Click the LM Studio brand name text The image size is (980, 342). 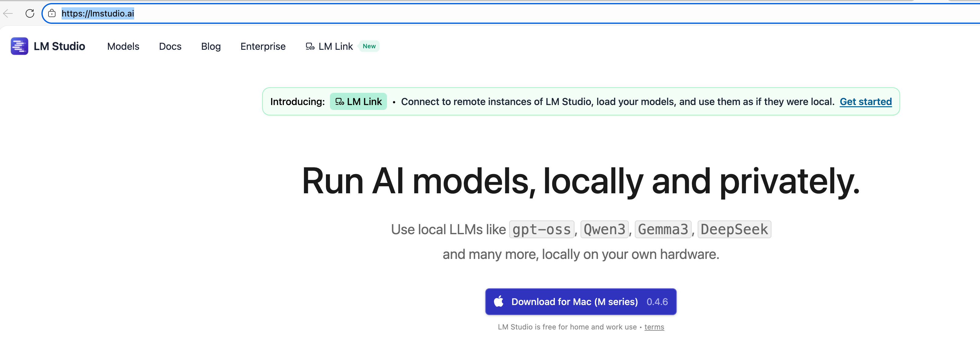[59, 46]
